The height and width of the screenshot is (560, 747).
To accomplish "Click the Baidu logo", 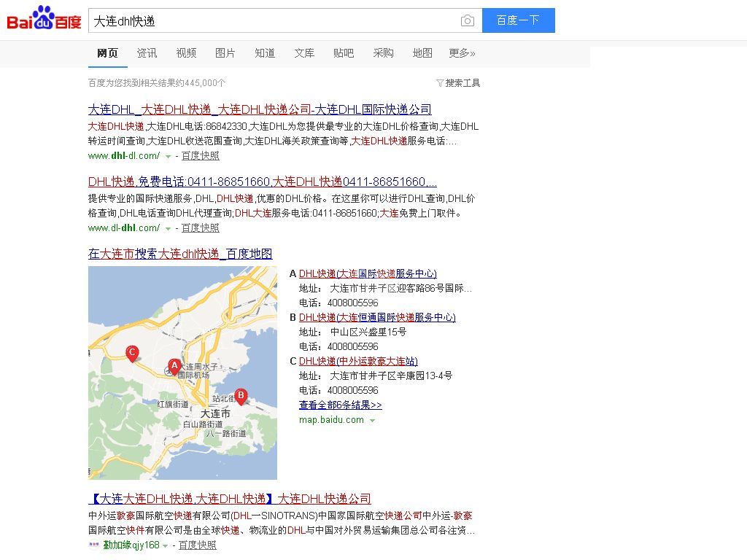I will [x=44, y=18].
